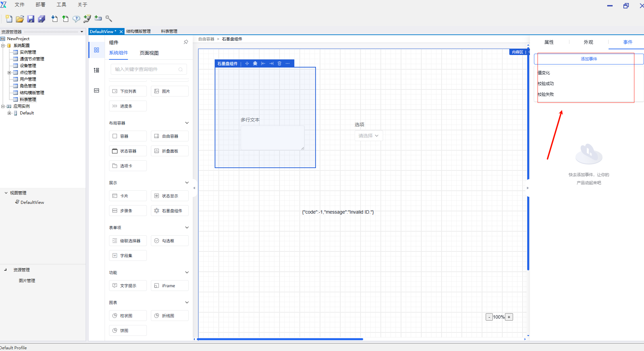This screenshot has width=644, height=351.
Task: Click the add device toolbar icon
Action: [98, 18]
